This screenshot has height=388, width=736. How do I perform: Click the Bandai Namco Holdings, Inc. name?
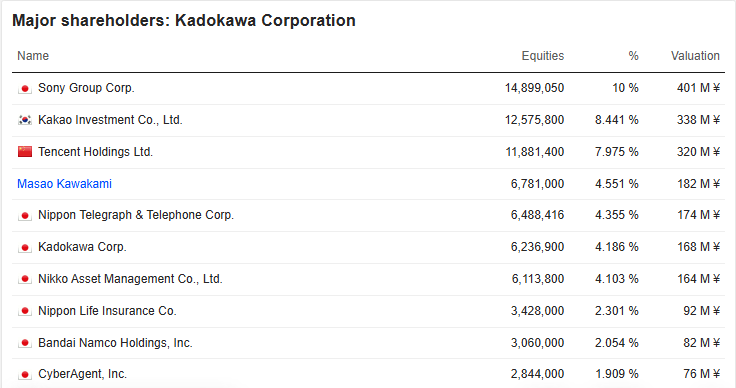115,342
